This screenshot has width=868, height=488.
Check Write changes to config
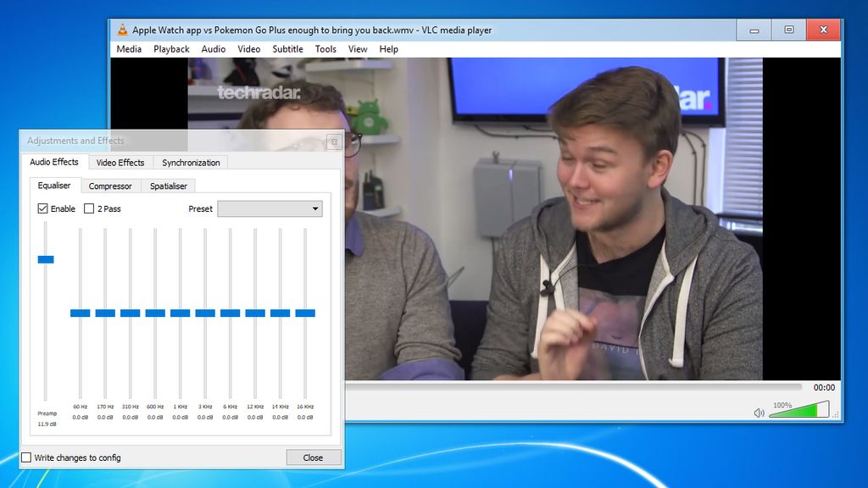tap(26, 457)
